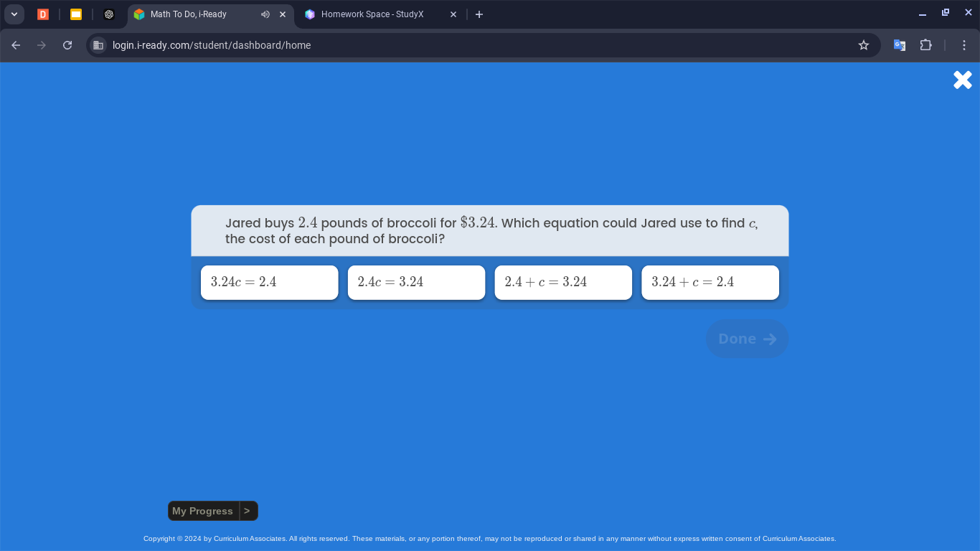Click the question text about Jared's broccoli
980x551 pixels.
point(491,231)
